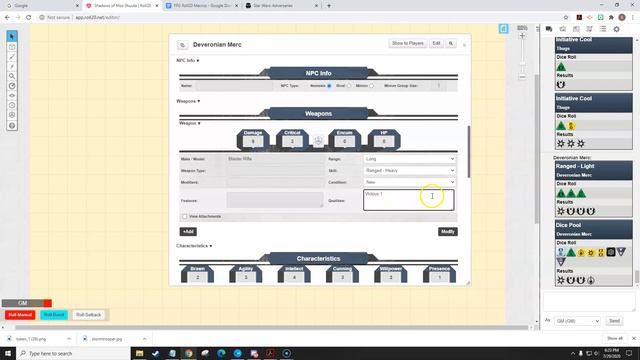Click the NPC Name field
640x360 pixels.
[x=234, y=86]
